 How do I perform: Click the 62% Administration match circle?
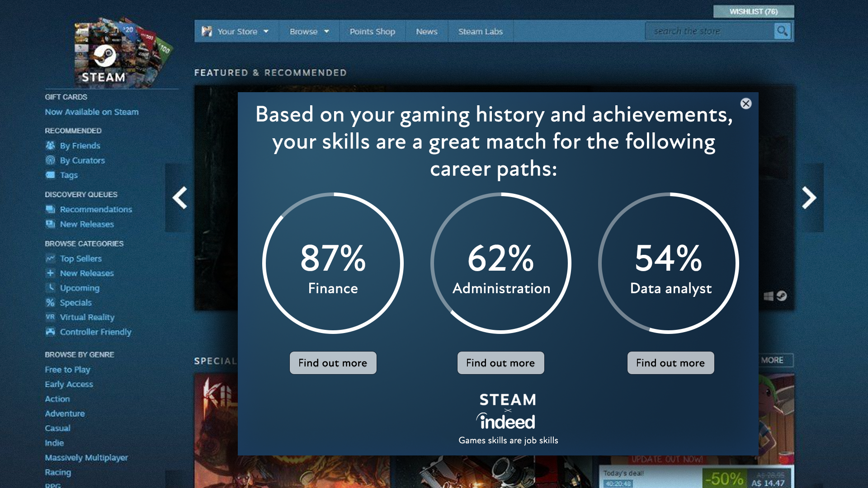click(501, 263)
